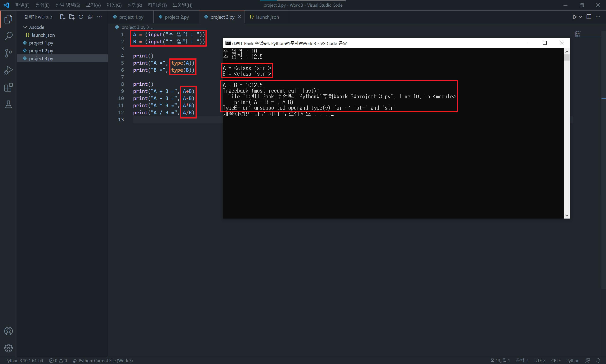Click the New Folder icon in explorer
The width and height of the screenshot is (606, 364).
pos(72,17)
